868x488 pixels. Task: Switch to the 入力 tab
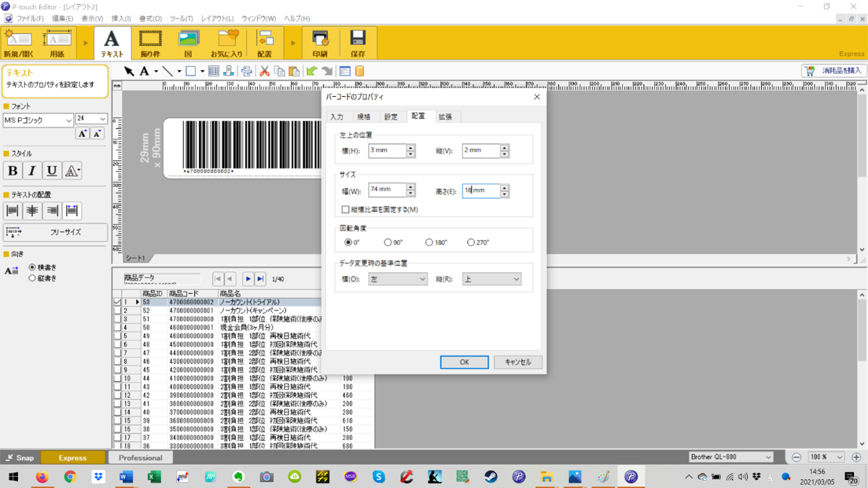point(337,117)
